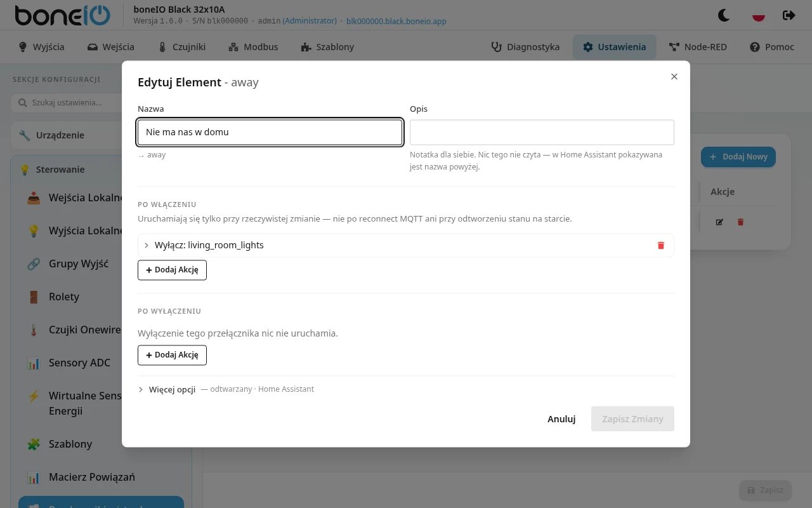This screenshot has width=812, height=508.
Task: Close the Edytuj Element dialog
Action: [x=674, y=76]
